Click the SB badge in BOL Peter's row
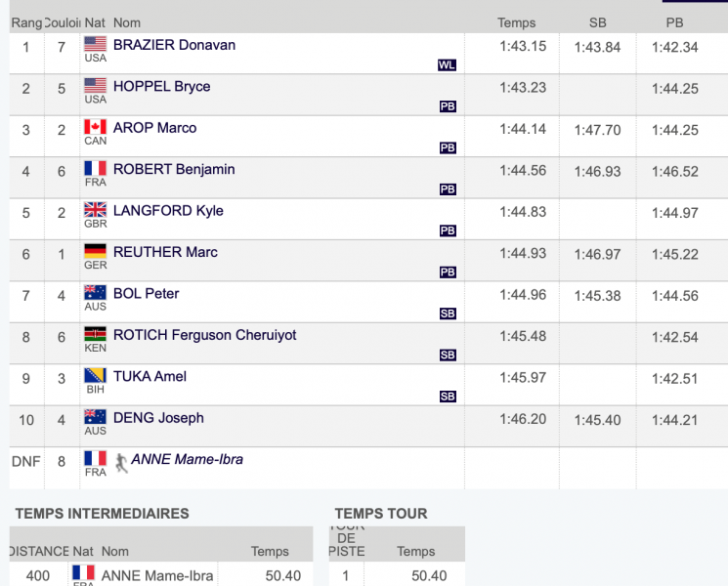 (448, 314)
